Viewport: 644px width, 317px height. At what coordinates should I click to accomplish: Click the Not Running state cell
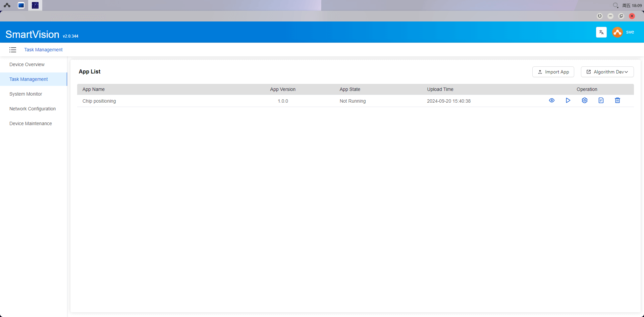(x=353, y=101)
